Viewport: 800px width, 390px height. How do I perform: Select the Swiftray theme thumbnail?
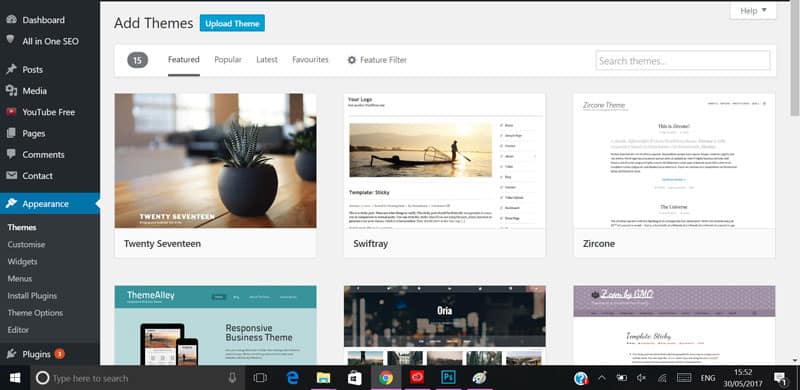(x=444, y=160)
